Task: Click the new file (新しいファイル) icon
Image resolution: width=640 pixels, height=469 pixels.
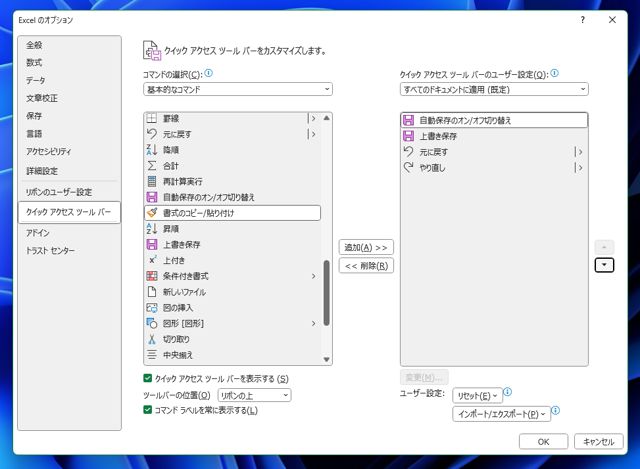Action: click(152, 292)
